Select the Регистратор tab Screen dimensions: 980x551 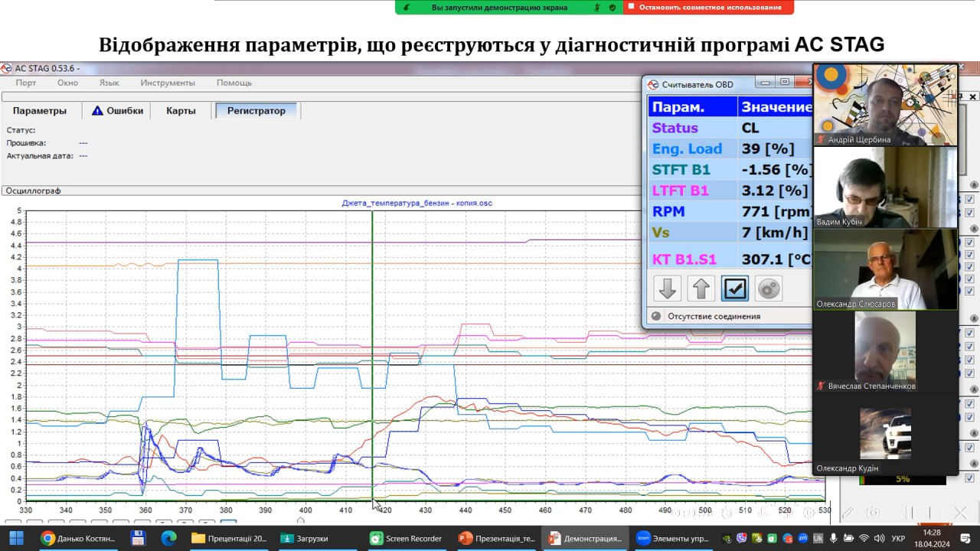[256, 110]
